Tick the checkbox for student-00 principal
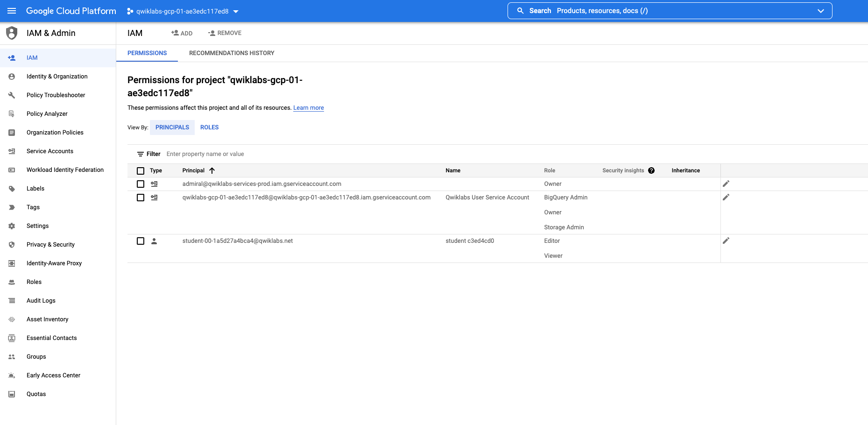This screenshot has height=425, width=868. tap(141, 241)
